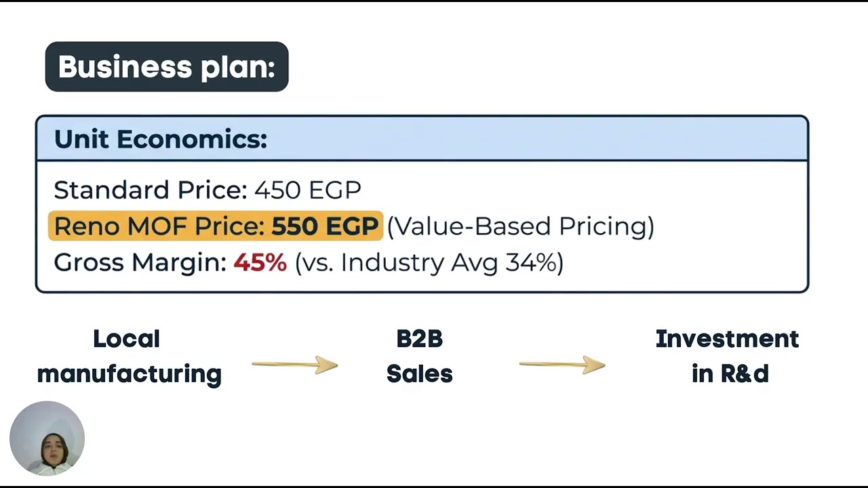Click the B2B Sales step
This screenshot has height=488, width=868.
419,356
